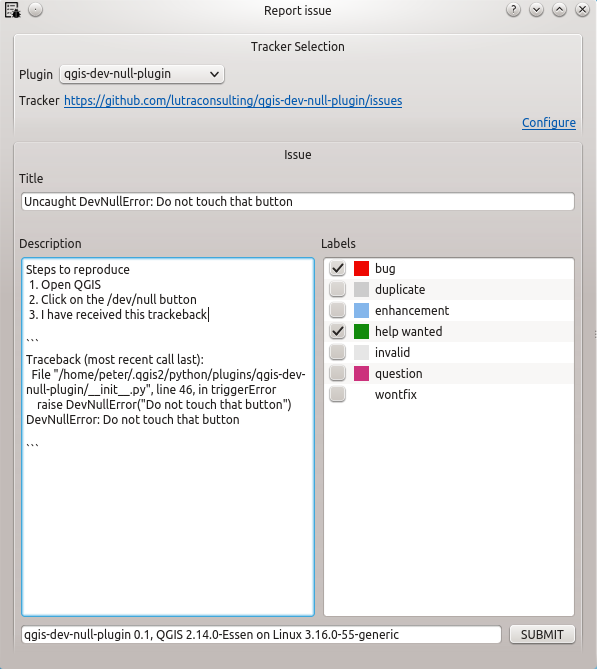Click the '2. Click on the /dev/null button' line

click(113, 300)
